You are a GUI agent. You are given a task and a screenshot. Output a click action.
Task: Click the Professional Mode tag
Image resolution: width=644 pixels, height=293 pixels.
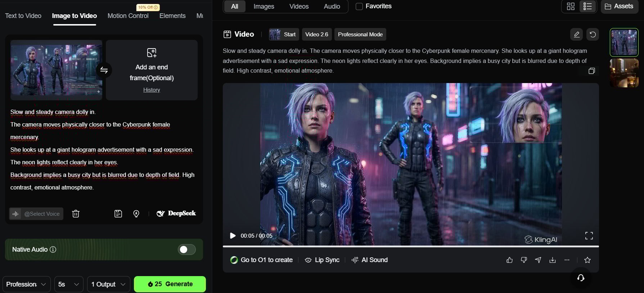[x=360, y=35]
